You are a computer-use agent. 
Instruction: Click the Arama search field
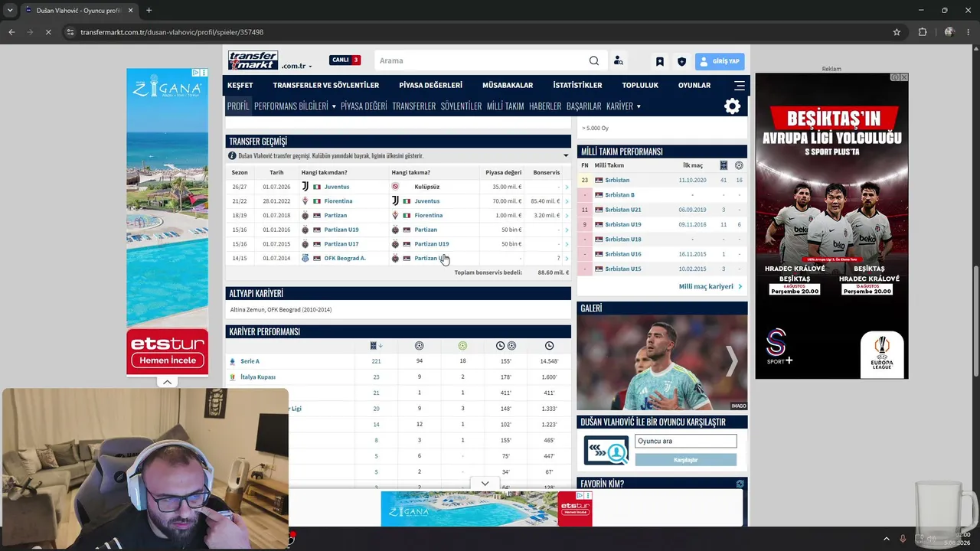[x=482, y=60]
